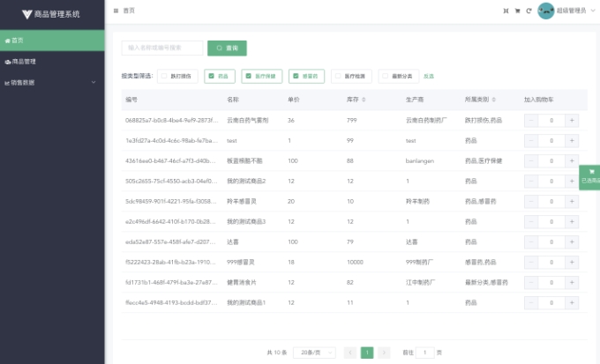Decrease quantity for 我的测试商品1
The height and width of the screenshot is (364, 600).
click(x=531, y=303)
